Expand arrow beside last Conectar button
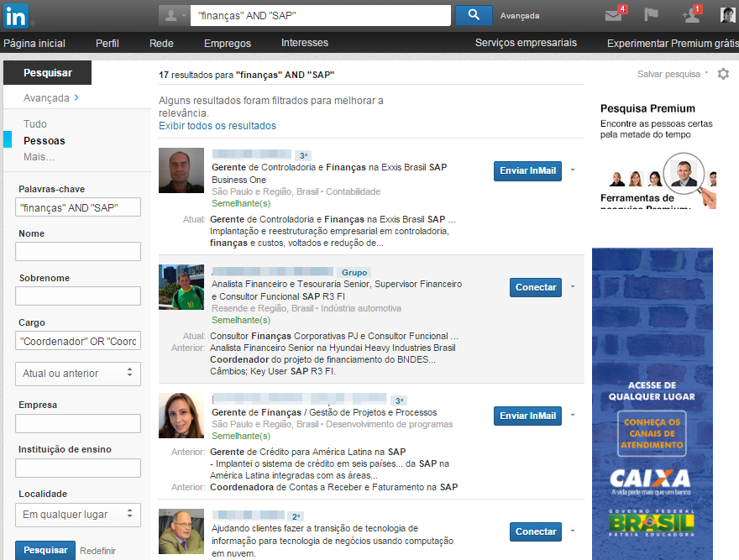739x560 pixels. [573, 531]
